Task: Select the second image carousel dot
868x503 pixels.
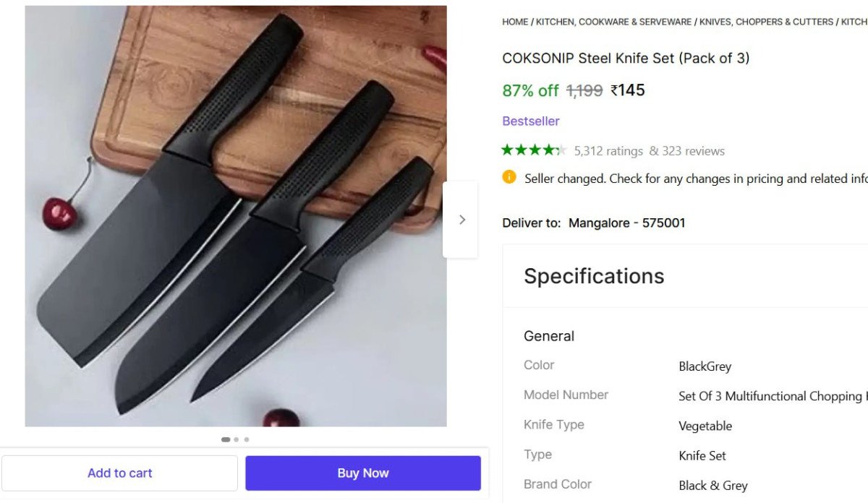Action: [x=237, y=439]
